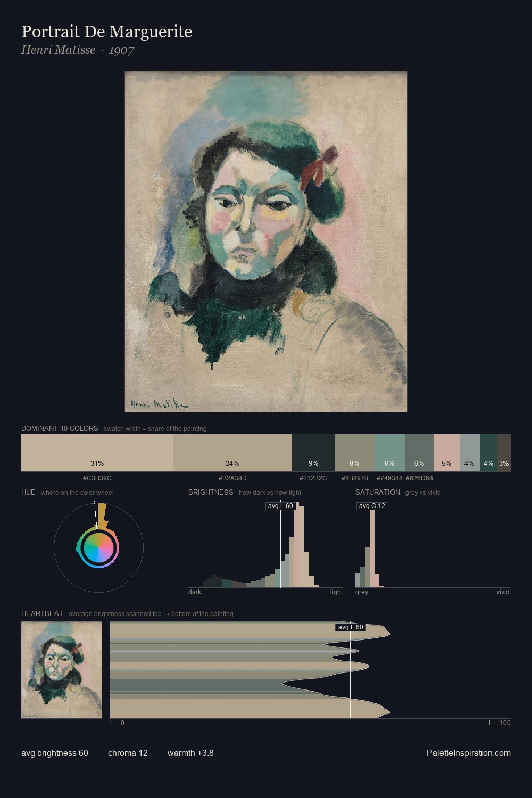Click the 'SATURATION' section heading
The width and height of the screenshot is (532, 798).
coord(378,492)
